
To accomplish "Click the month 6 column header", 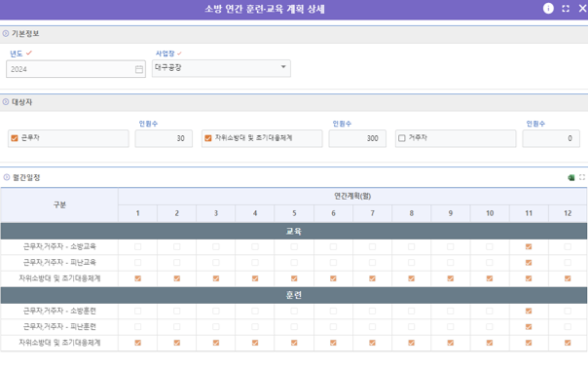I will [x=333, y=213].
